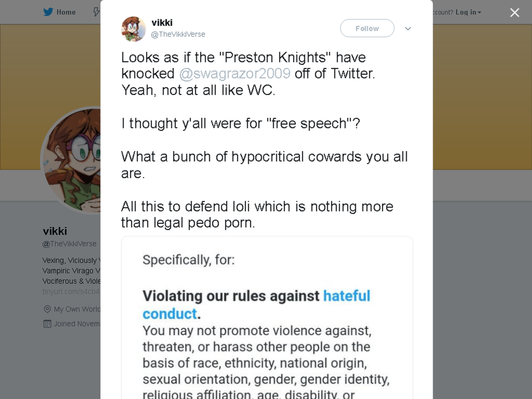Screen dimensions: 532x399
Task: Open the @TheVikkiVerse handle in tweet header
Action: pyautogui.click(x=178, y=34)
